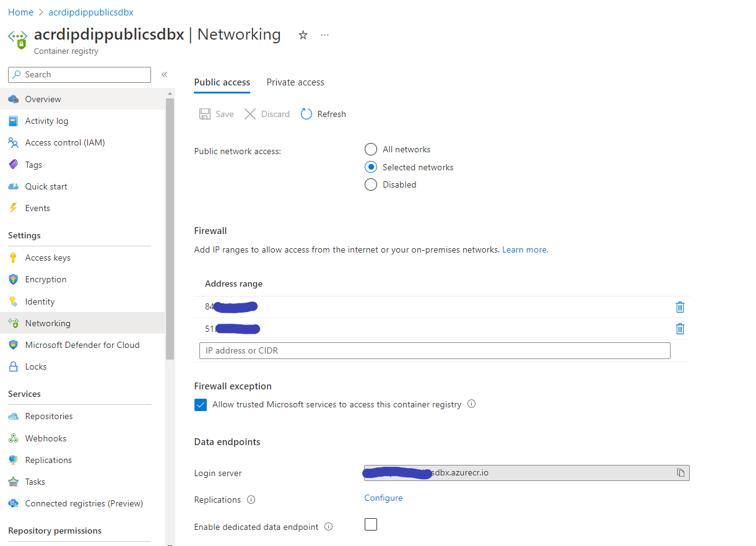Enable the dedicated data endpoint checkbox
The image size is (756, 546).
coord(371,525)
